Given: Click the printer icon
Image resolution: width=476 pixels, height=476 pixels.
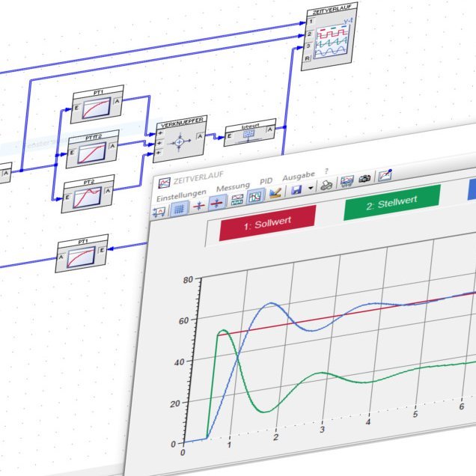Looking at the screenshot, I should 326,185.
